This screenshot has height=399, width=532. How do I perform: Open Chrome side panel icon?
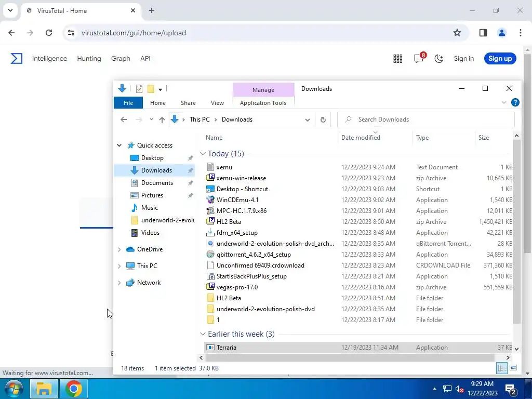coord(483,33)
